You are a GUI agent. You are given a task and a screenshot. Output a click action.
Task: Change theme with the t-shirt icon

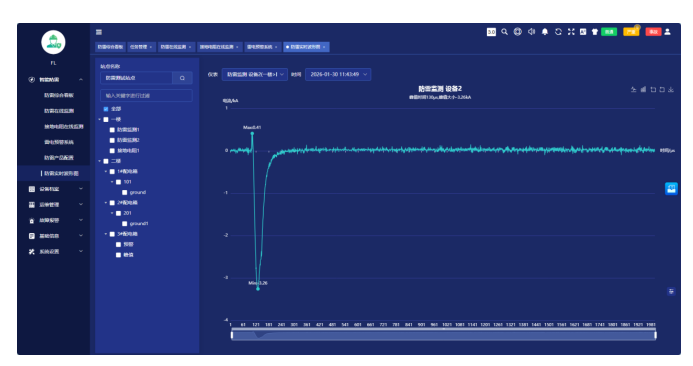[x=595, y=32]
